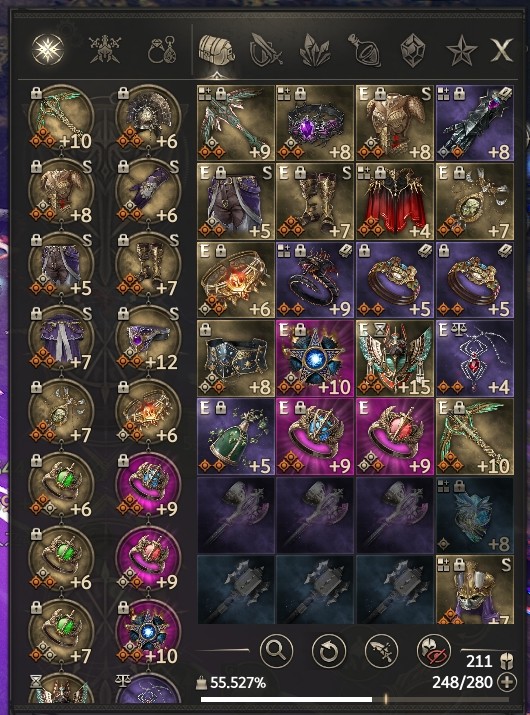Click the equipped +10 crossbow weapon slot
This screenshot has width=530, height=715.
click(x=61, y=117)
